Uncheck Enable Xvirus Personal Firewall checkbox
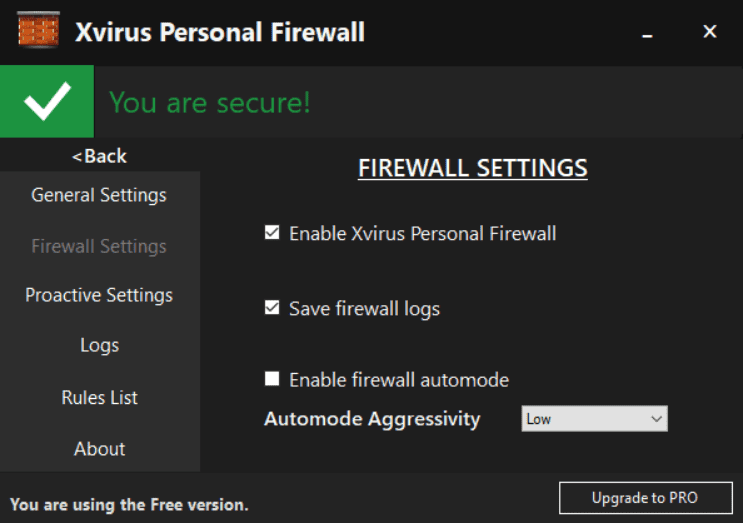The width and height of the screenshot is (743, 523). click(272, 233)
